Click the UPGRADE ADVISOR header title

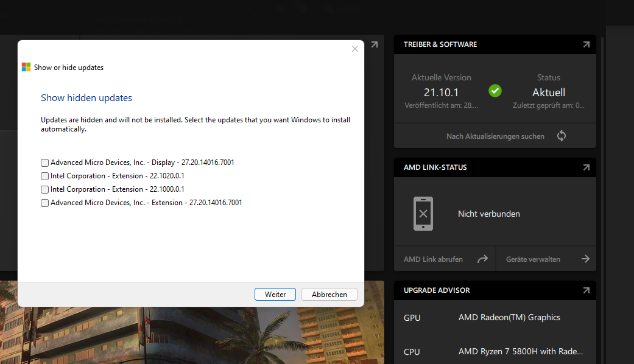click(437, 290)
